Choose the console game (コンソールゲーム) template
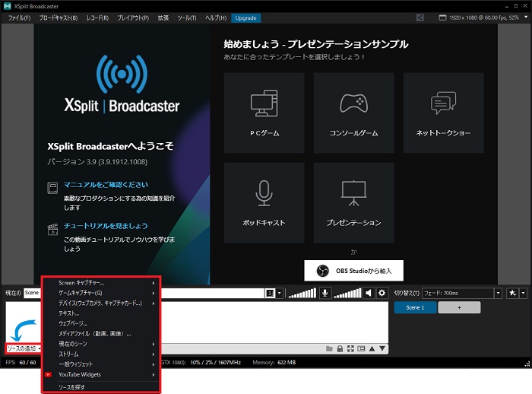This screenshot has height=394, width=532. pyautogui.click(x=353, y=113)
